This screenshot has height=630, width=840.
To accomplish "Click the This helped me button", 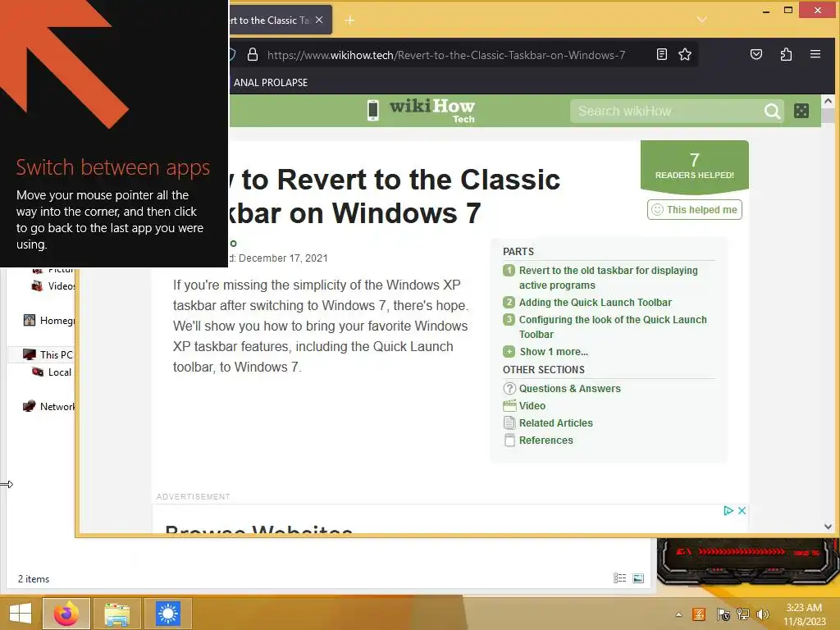I will (694, 209).
